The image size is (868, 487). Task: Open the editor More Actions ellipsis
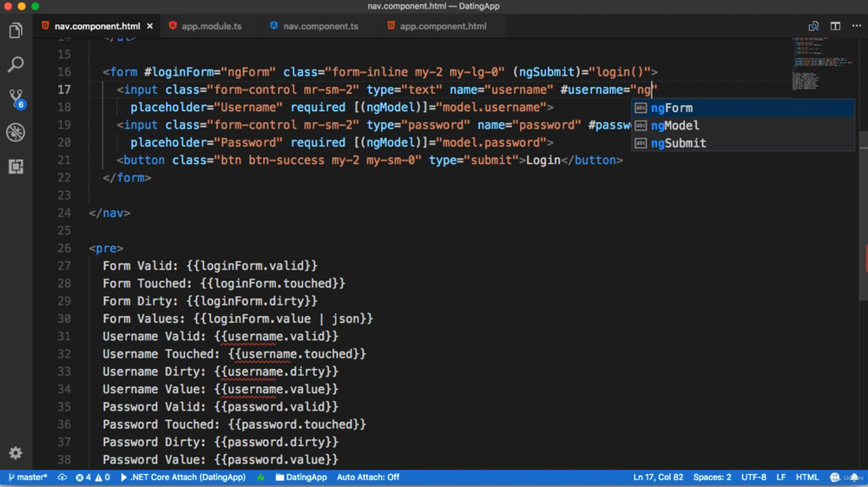click(x=857, y=26)
